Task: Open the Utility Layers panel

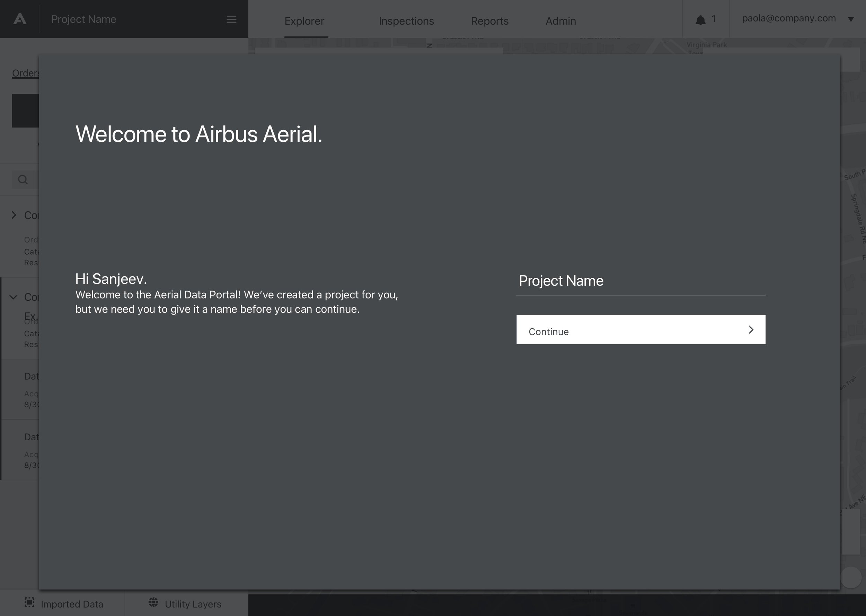Action: coord(186,604)
